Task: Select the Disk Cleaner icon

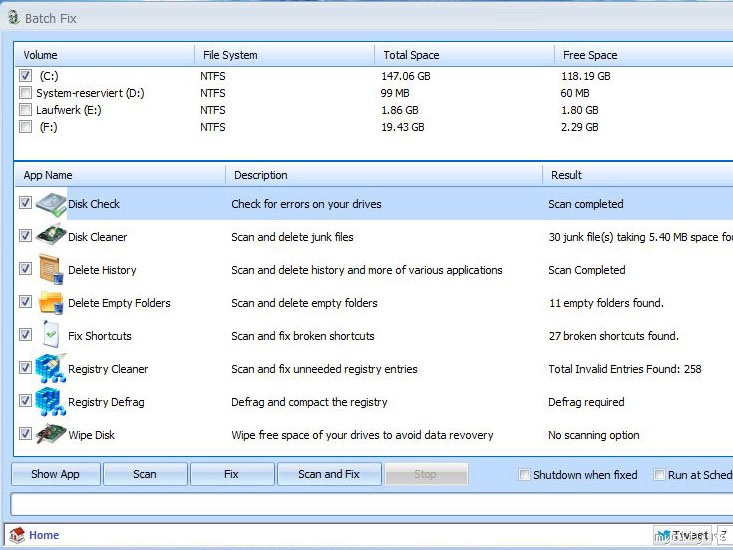Action: coord(51,237)
